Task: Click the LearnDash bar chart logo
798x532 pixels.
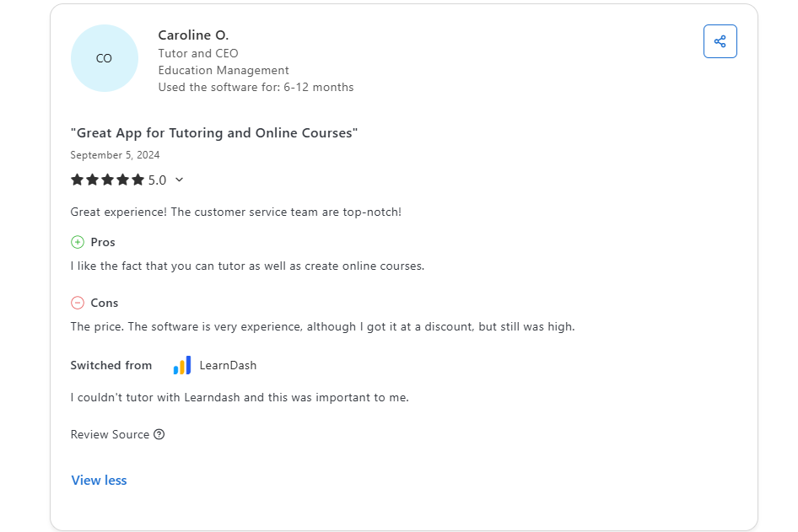Action: point(182,365)
